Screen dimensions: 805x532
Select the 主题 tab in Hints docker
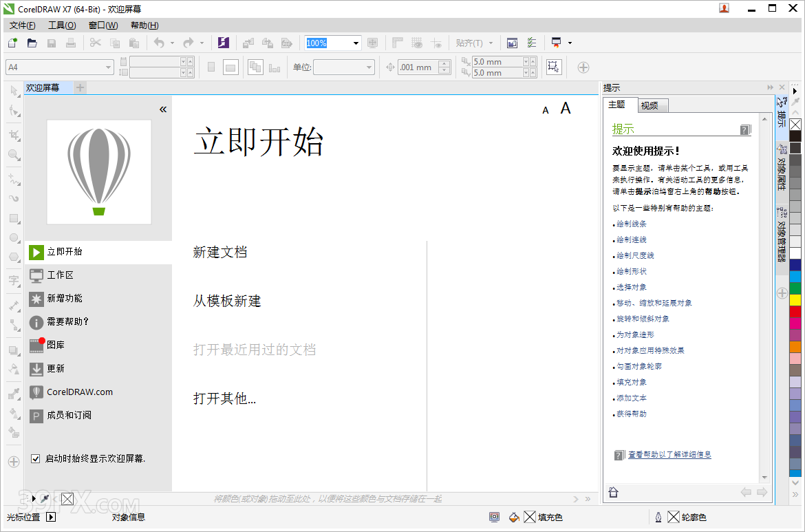[620, 105]
